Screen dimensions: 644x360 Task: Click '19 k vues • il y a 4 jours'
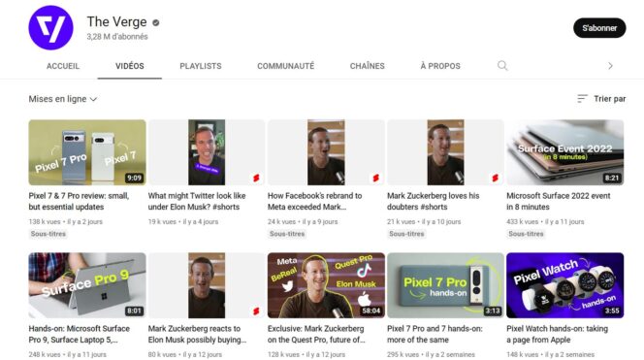coord(183,221)
